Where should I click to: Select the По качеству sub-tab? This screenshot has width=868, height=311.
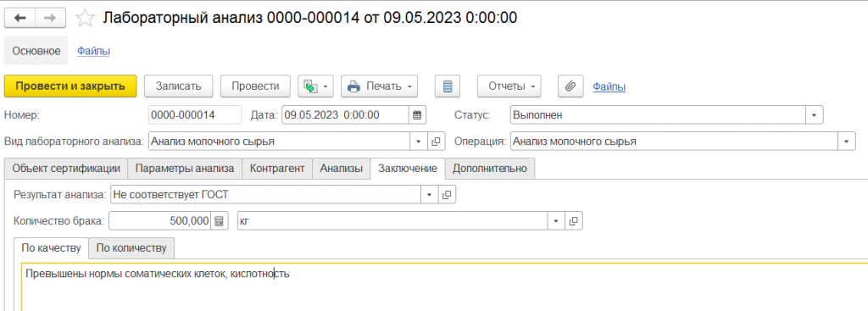51,248
